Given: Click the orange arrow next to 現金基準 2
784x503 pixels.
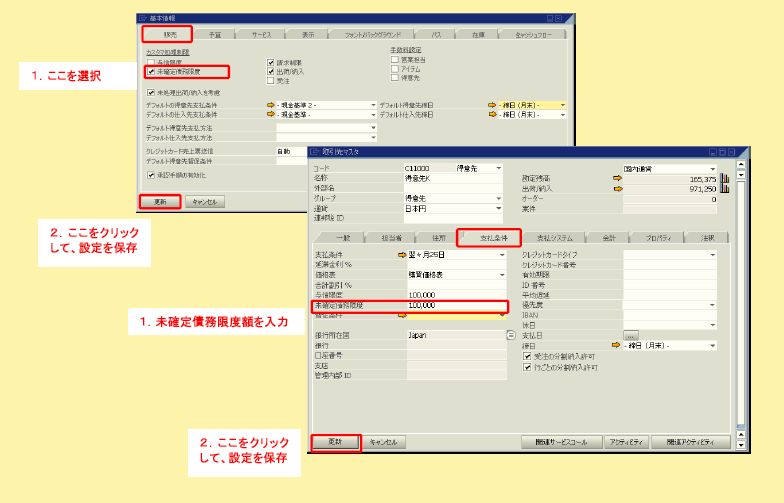Looking at the screenshot, I should 270,104.
